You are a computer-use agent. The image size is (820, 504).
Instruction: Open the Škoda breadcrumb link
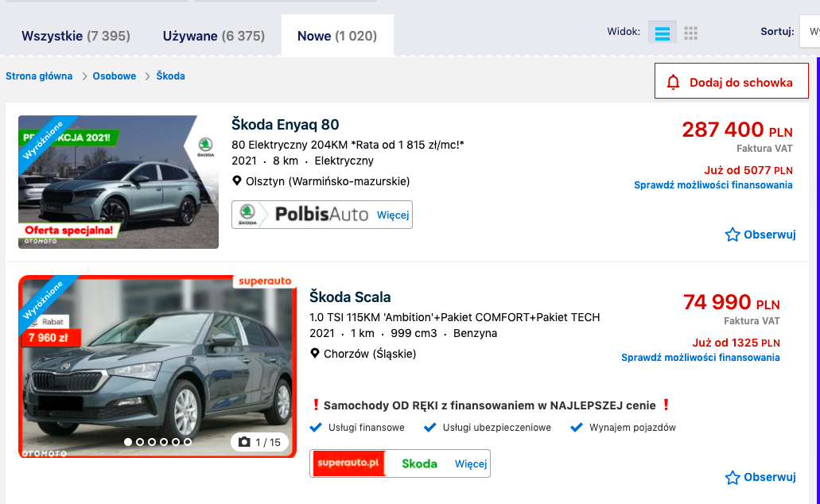[x=170, y=76]
